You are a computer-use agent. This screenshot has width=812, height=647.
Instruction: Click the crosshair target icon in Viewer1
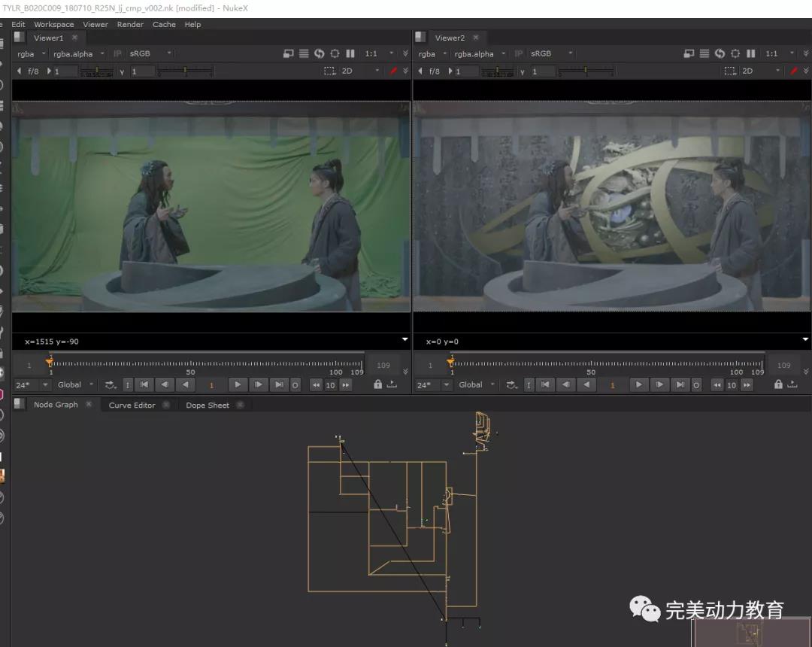[335, 53]
